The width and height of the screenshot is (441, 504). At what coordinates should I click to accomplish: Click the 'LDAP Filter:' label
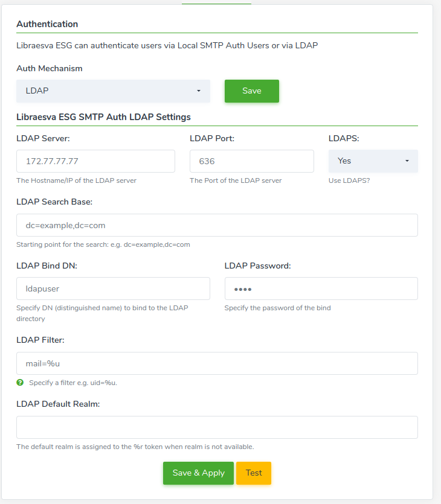40,340
